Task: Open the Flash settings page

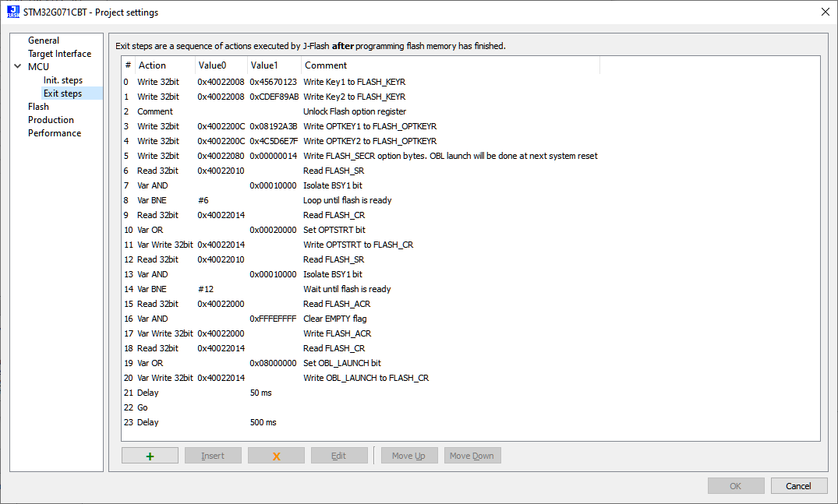Action: (38, 107)
